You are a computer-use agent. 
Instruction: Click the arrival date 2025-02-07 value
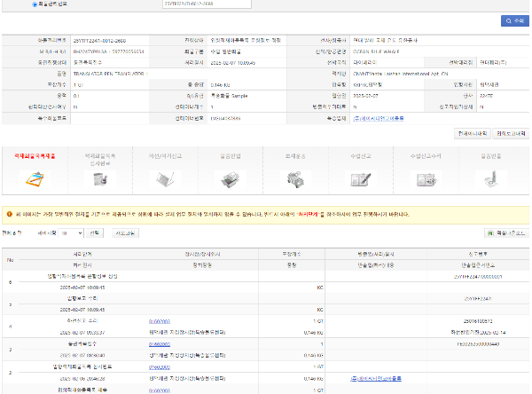(x=365, y=96)
